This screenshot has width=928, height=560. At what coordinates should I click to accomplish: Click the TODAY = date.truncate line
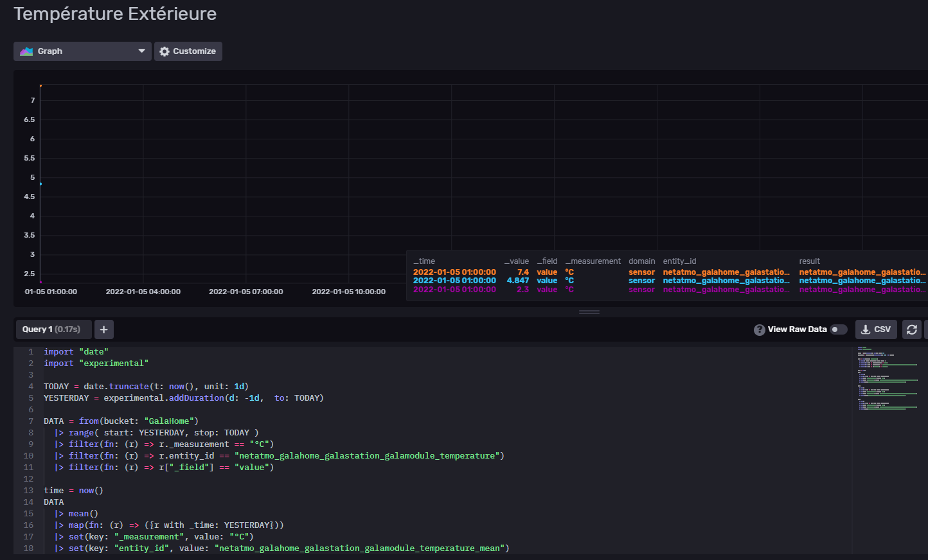pos(146,387)
